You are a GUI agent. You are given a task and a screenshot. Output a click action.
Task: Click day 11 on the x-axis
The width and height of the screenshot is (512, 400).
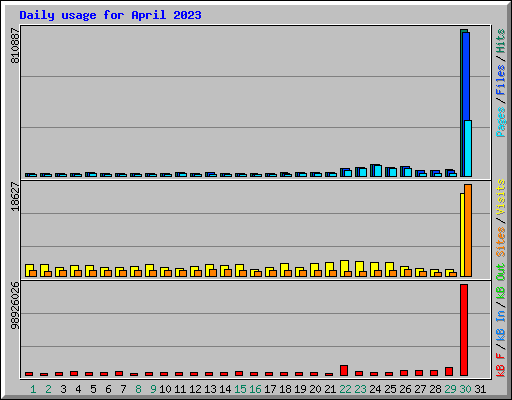pos(180,389)
